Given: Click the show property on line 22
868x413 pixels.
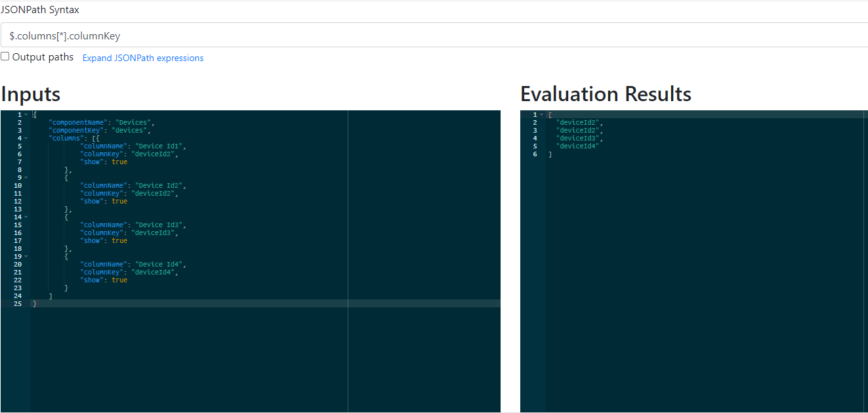Looking at the screenshot, I should pyautogui.click(x=92, y=280).
